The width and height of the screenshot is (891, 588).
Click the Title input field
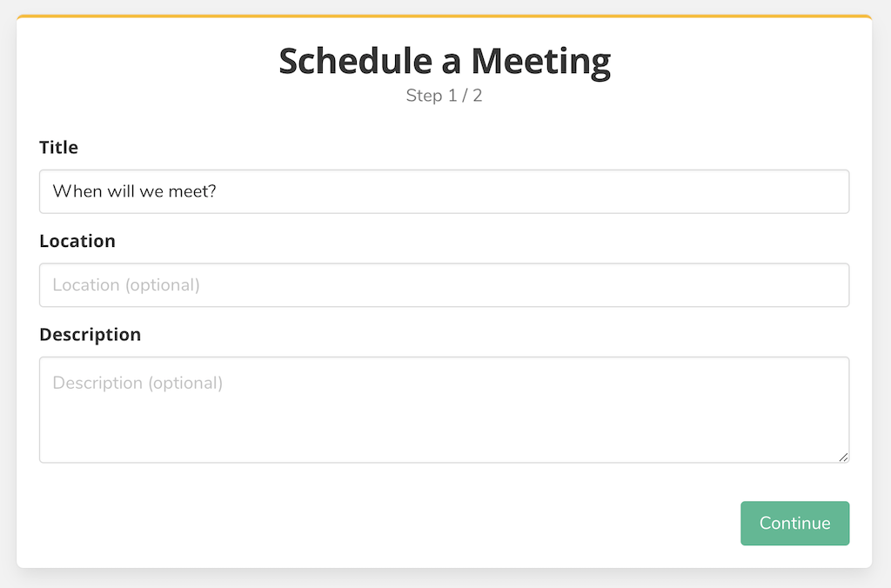[444, 191]
